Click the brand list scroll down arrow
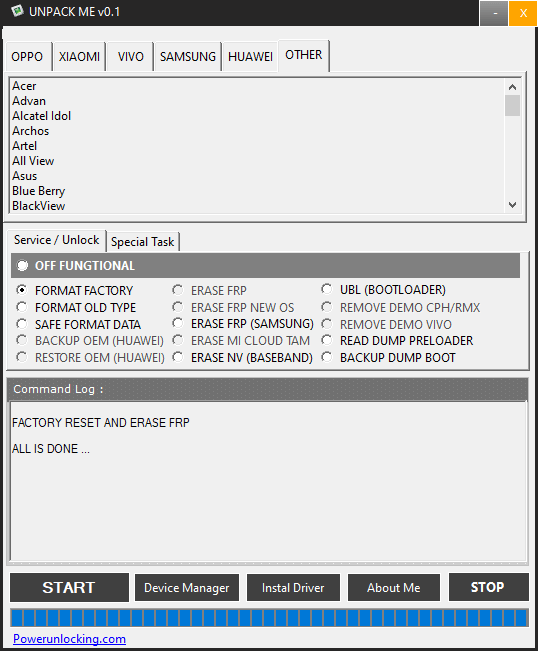This screenshot has width=538, height=651. click(512, 205)
